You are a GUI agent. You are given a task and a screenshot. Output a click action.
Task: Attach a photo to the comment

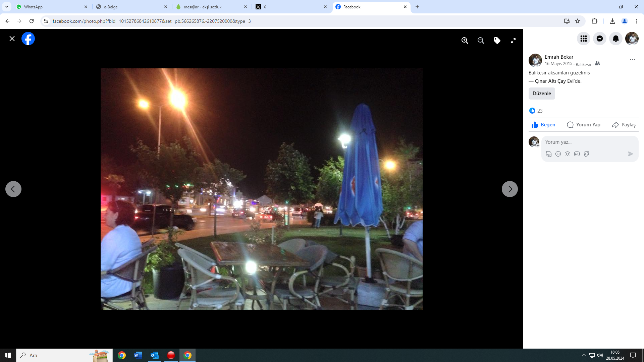(x=567, y=154)
